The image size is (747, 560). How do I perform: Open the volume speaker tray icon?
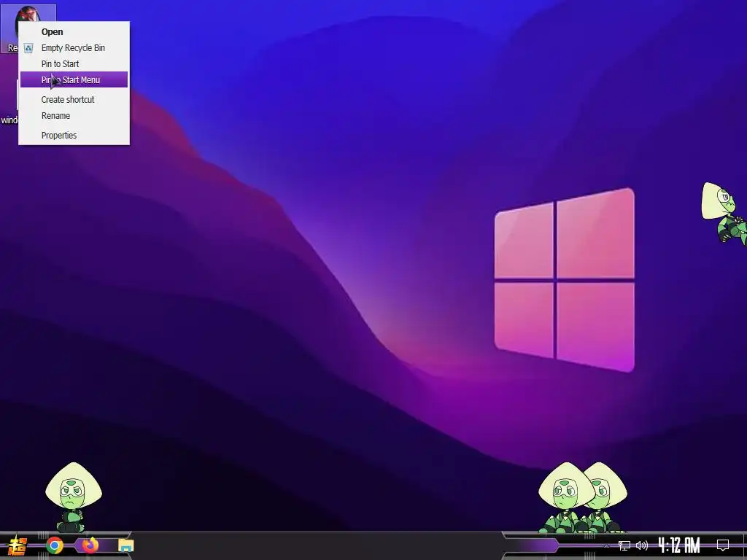[642, 545]
